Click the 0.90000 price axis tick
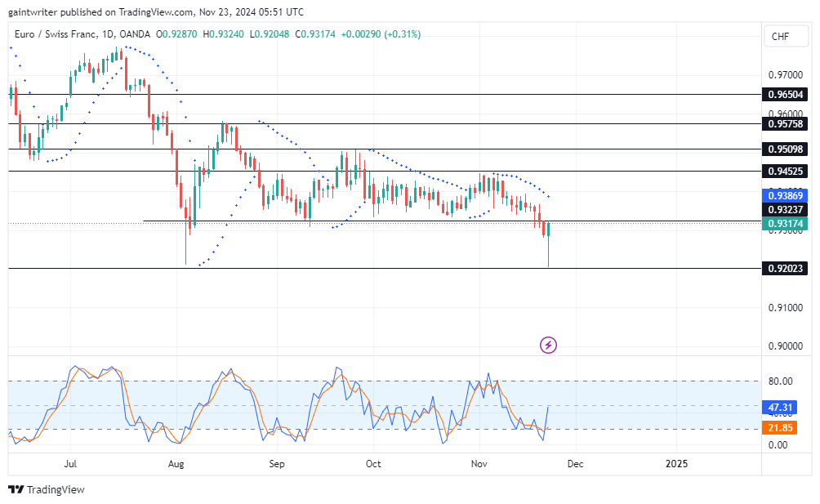 [786, 346]
